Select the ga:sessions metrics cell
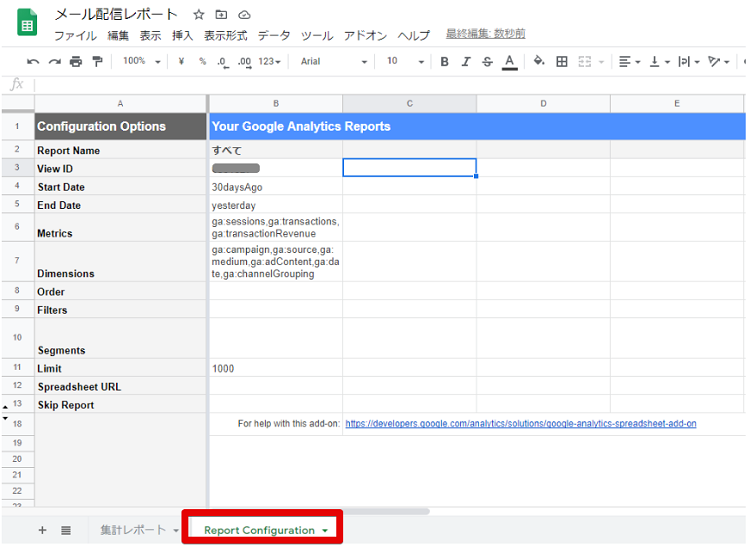Image resolution: width=750 pixels, height=547 pixels. pyautogui.click(x=276, y=228)
